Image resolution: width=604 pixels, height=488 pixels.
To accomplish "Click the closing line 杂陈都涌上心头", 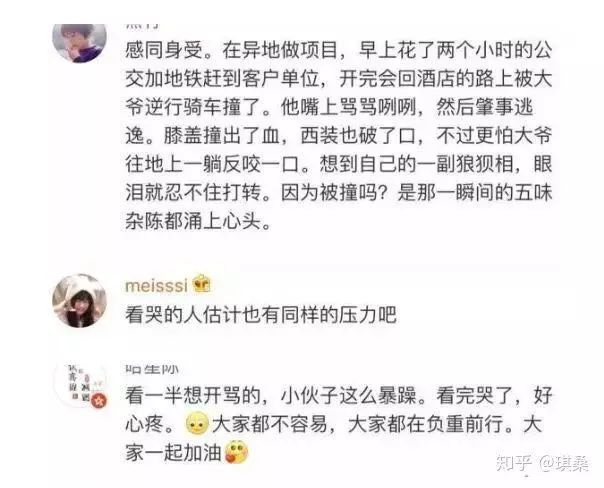I will (198, 221).
